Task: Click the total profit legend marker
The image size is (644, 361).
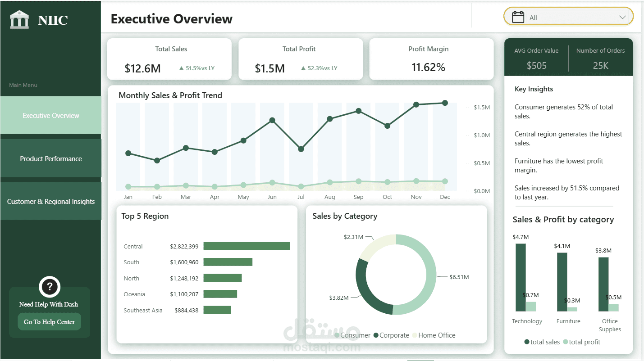Action: [566, 342]
